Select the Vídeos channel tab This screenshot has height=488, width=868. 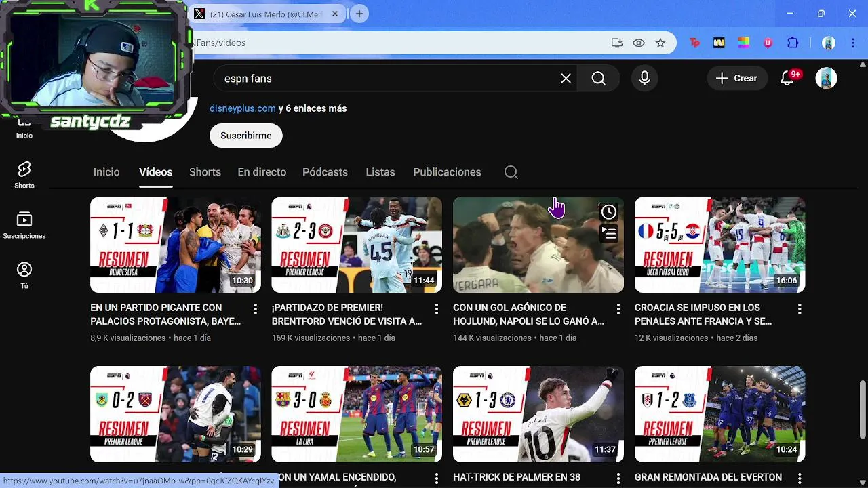click(x=156, y=172)
